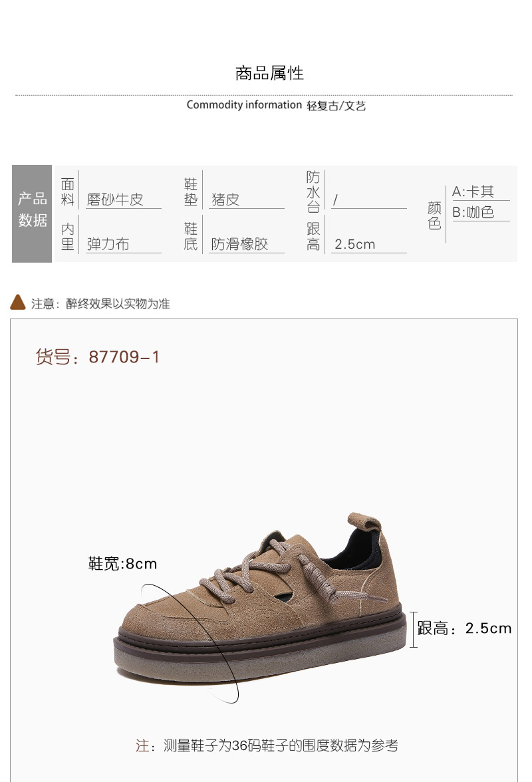
Task: Click the 轻复古/文艺 style text
Action: [336, 106]
